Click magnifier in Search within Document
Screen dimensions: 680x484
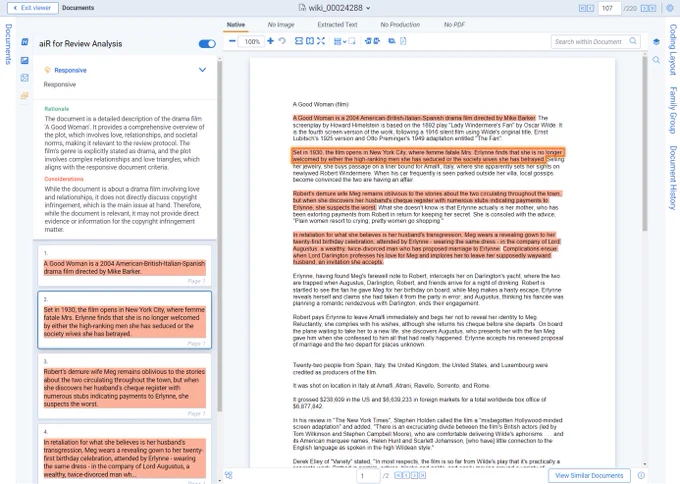click(x=633, y=41)
